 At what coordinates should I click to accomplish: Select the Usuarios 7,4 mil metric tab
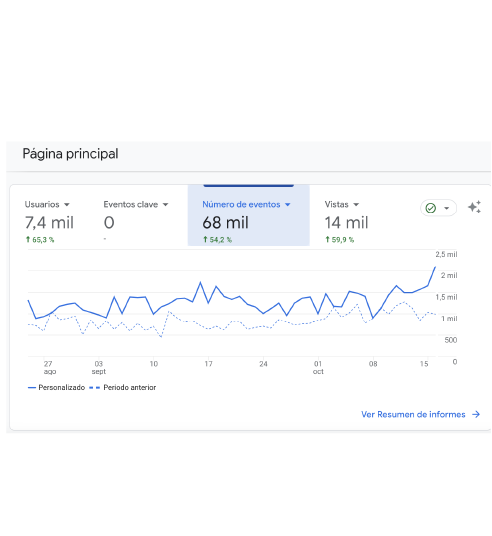pyautogui.click(x=49, y=221)
